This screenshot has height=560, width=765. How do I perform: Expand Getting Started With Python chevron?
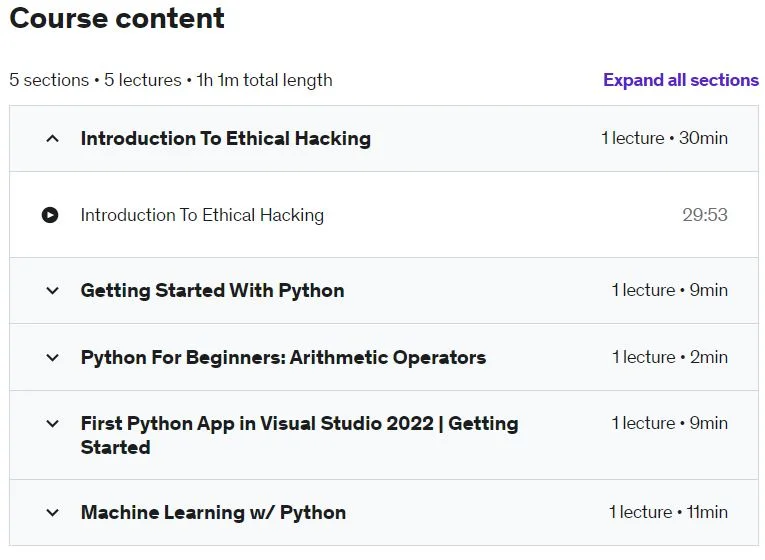[x=52, y=291]
